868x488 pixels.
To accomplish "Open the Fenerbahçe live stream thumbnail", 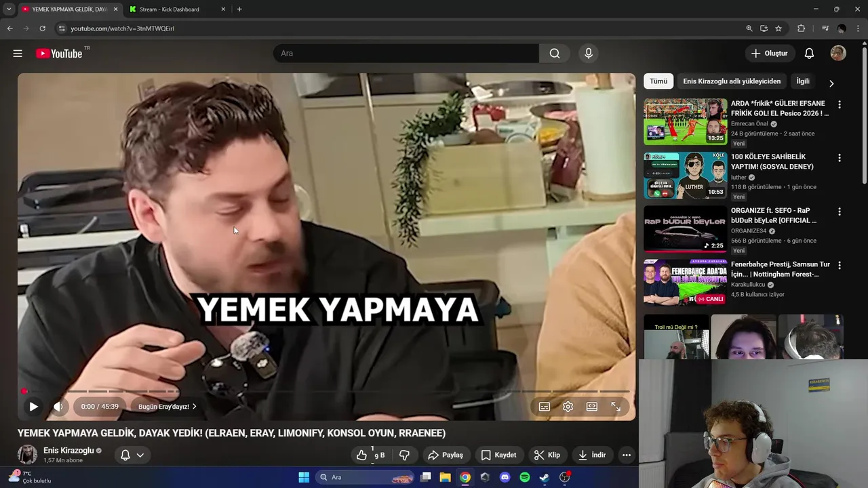I will point(685,283).
